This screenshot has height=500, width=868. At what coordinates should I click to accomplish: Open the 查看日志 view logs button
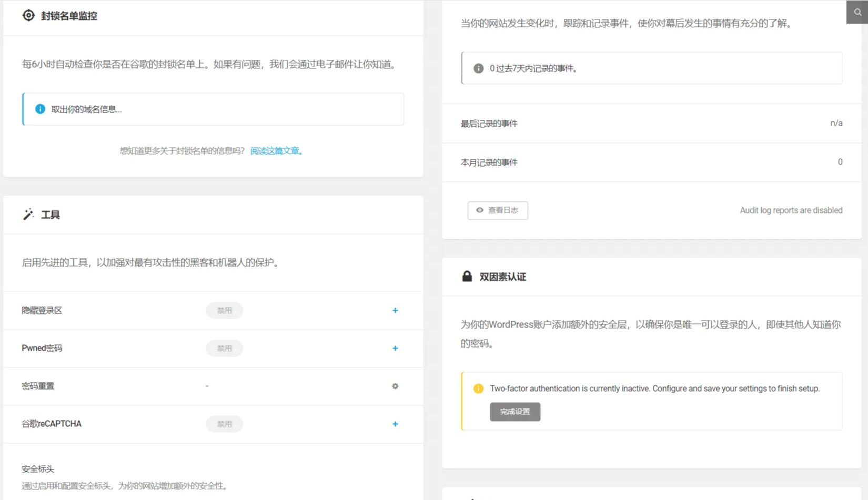coord(498,210)
